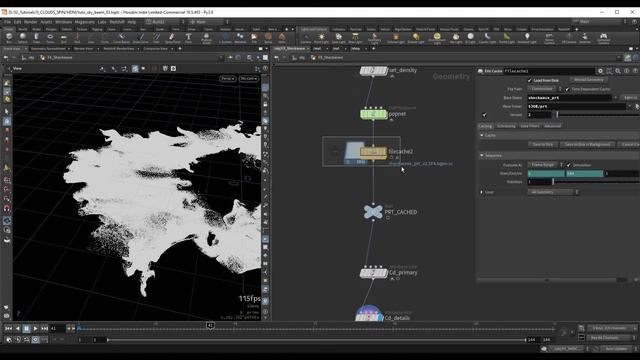Open the Load All Geometry dropdown
640x360 pixels.
coord(553,192)
